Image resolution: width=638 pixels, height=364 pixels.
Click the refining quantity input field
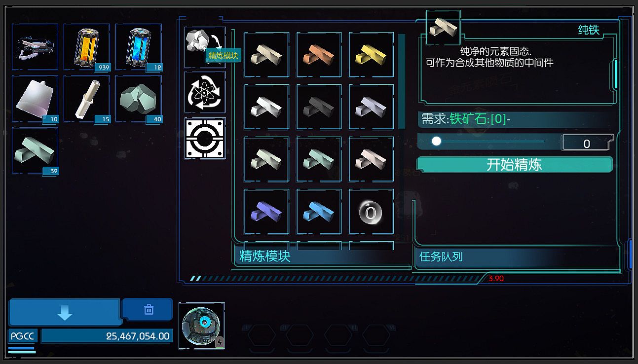tap(587, 143)
